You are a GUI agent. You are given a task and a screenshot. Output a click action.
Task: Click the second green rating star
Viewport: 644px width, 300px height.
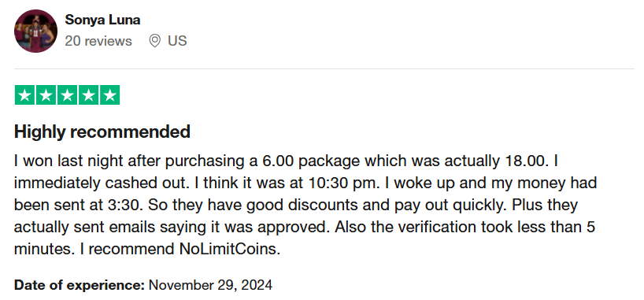[46, 95]
